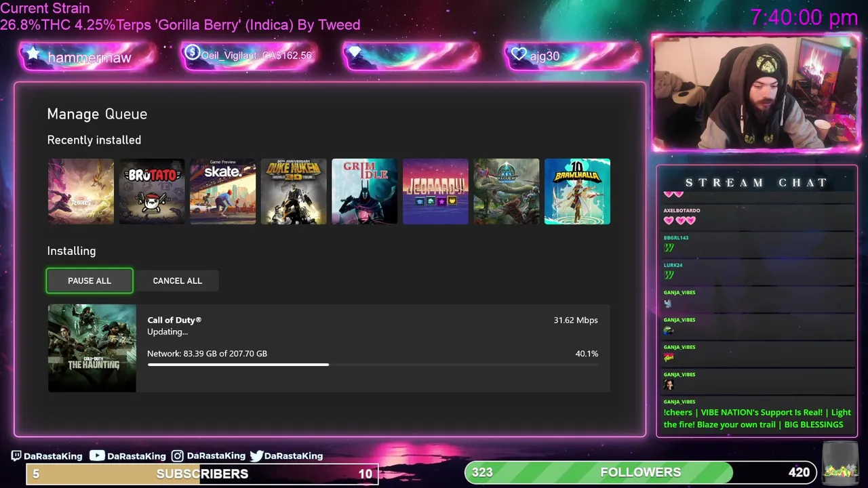Click the YouTube logo icon

97,455
